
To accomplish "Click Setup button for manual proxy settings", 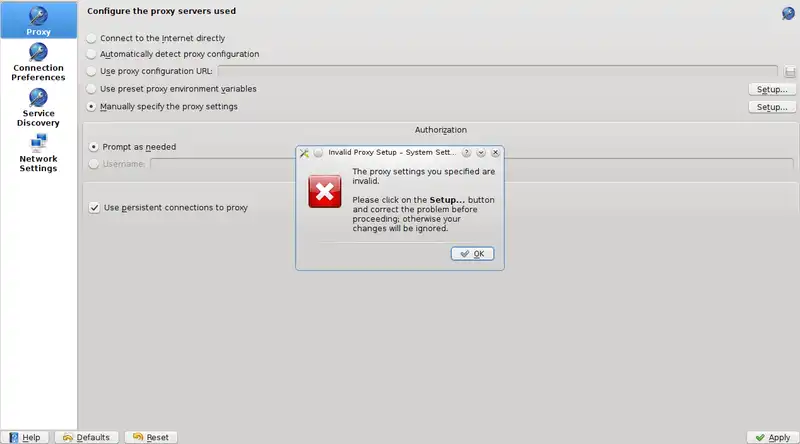I will (772, 107).
